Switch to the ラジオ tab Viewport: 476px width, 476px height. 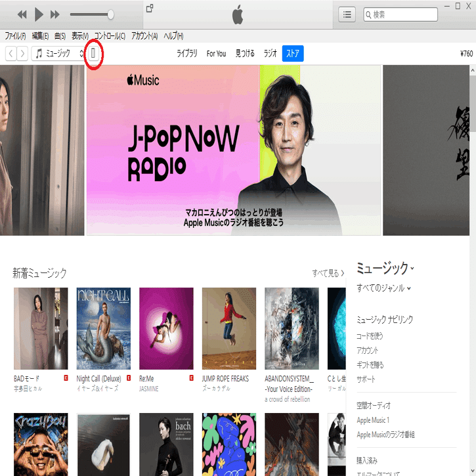pos(270,54)
